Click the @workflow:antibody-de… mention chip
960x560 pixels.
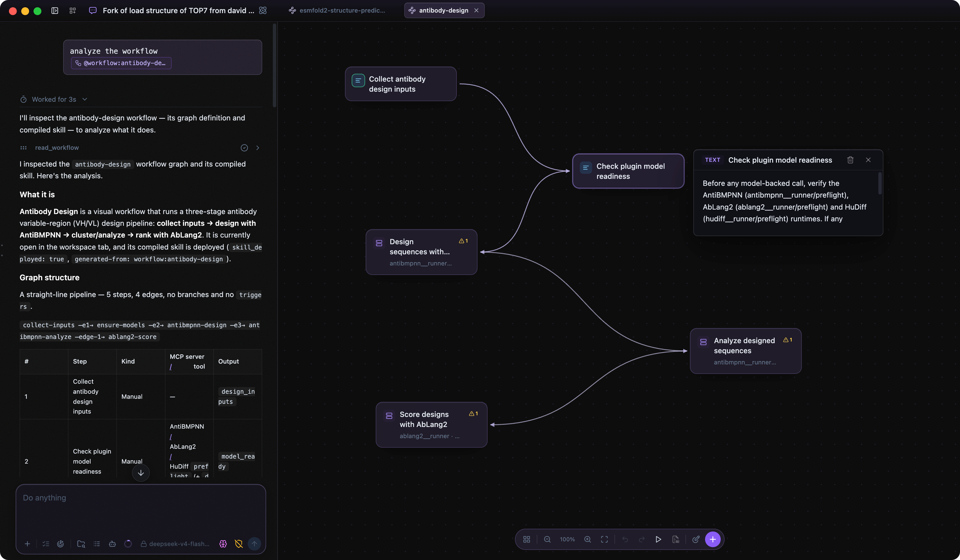(121, 63)
